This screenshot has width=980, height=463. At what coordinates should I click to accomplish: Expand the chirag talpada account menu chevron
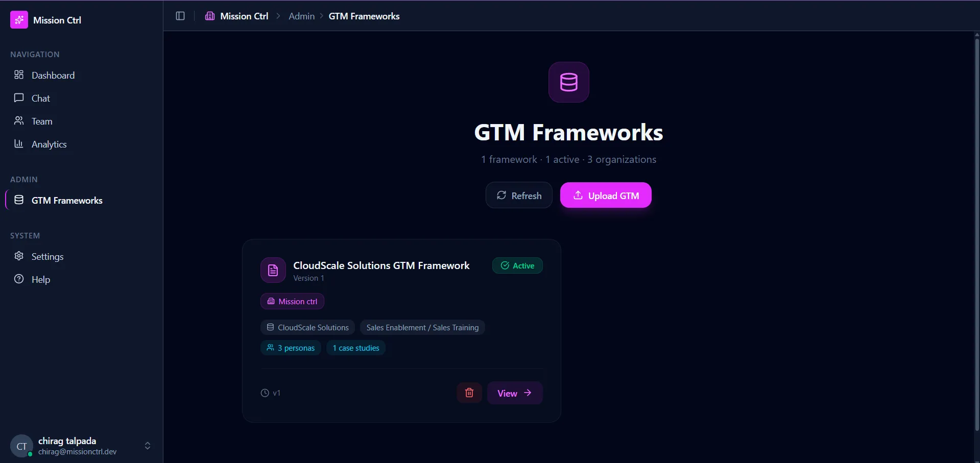click(147, 445)
